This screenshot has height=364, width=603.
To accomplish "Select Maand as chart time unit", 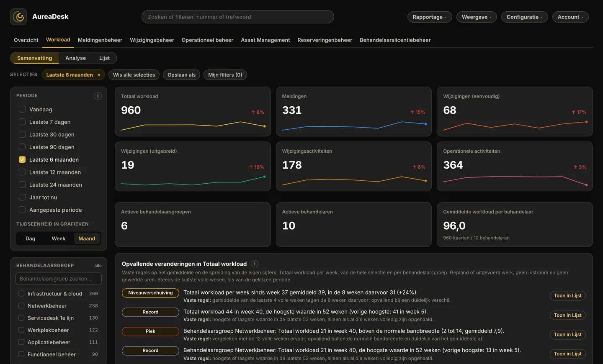I will pos(87,238).
